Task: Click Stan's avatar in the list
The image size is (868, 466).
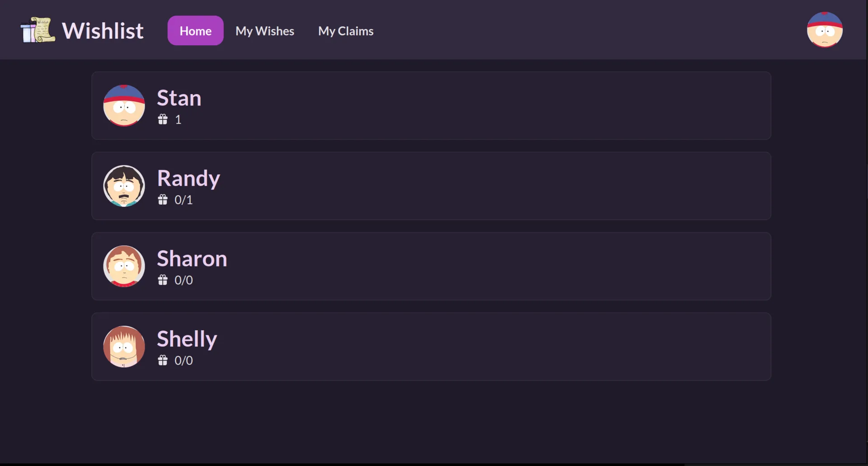Action: click(124, 105)
